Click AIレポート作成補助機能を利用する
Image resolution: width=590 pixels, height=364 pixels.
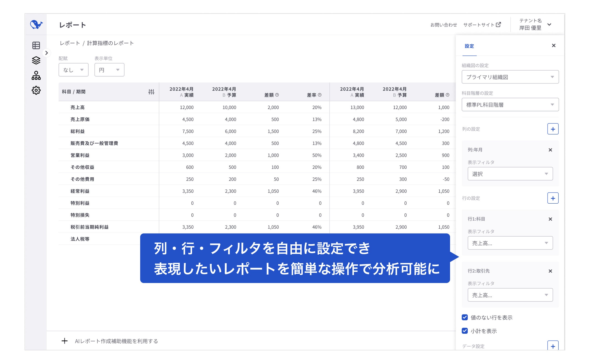click(x=116, y=341)
